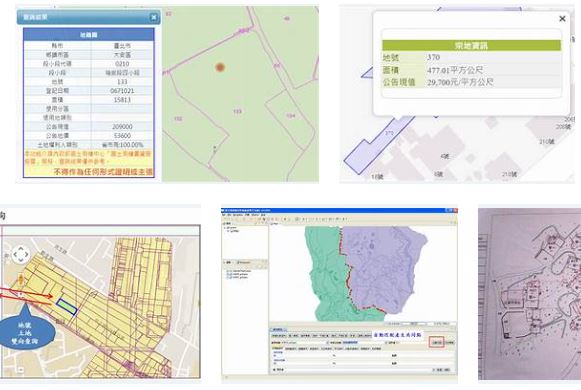Viewport: 581px width, 390px height.
Task: Click the green region in the GIS map
Action: pos(326,274)
